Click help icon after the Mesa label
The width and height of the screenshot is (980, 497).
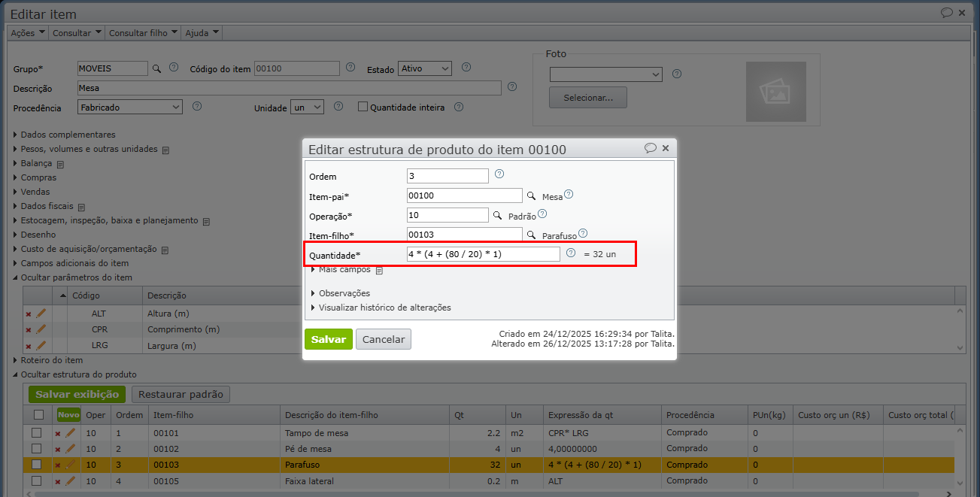click(x=569, y=194)
